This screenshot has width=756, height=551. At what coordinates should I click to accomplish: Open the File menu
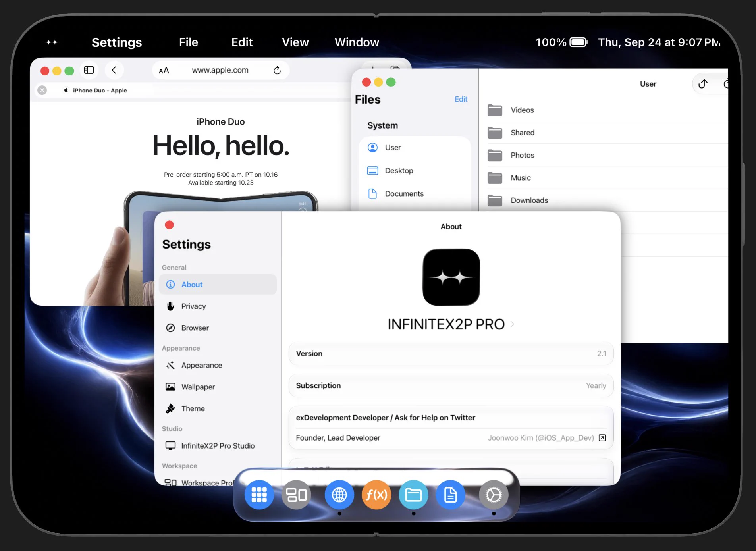188,42
